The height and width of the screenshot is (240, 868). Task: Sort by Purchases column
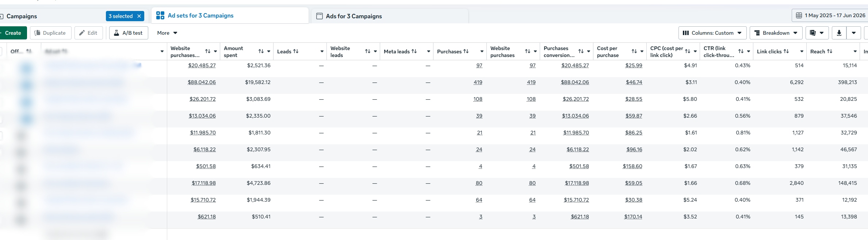click(x=466, y=52)
